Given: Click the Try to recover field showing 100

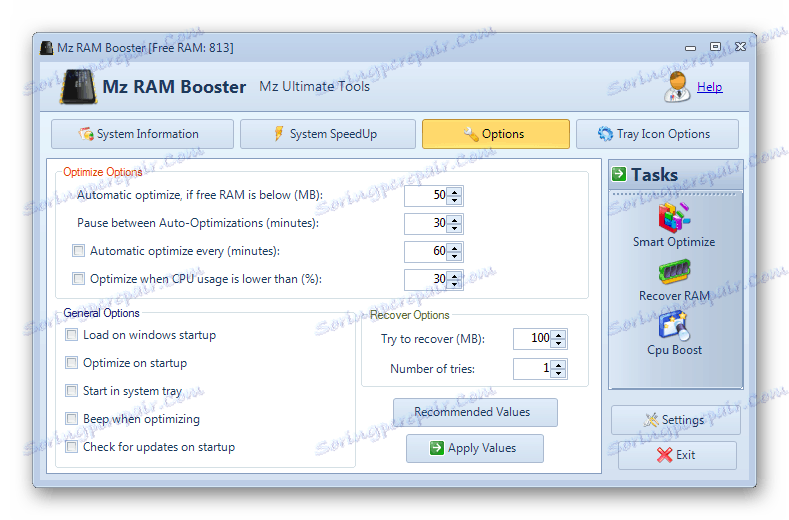Looking at the screenshot, I should 532,338.
